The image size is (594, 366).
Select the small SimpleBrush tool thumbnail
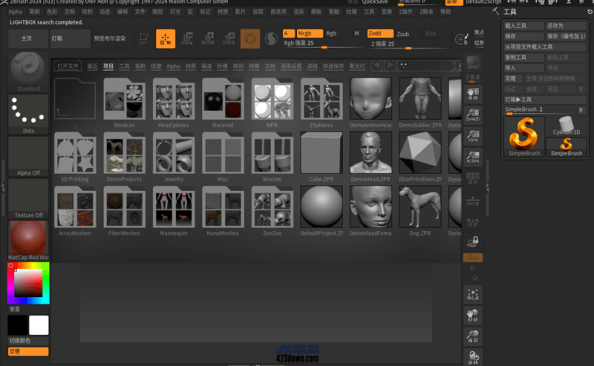point(566,147)
